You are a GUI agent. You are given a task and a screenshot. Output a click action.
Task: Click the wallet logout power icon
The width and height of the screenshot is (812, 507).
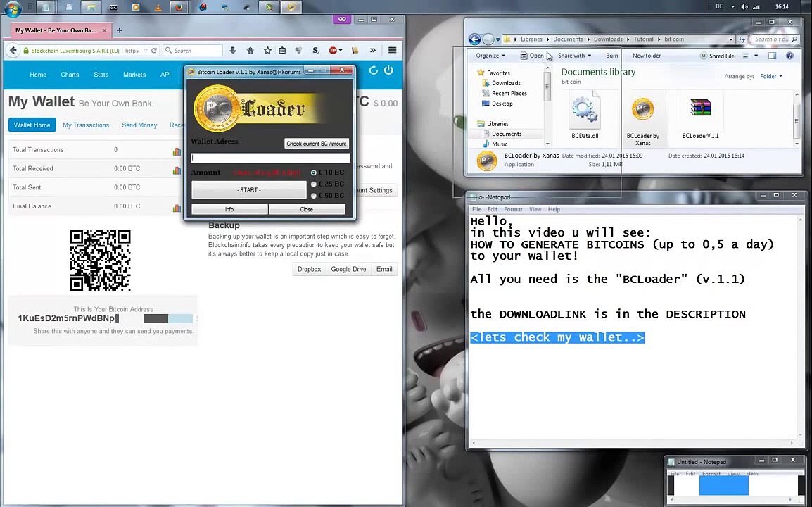(x=388, y=70)
